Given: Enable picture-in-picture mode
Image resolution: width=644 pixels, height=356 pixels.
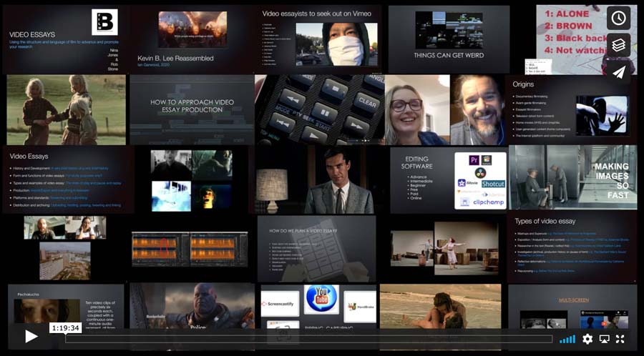Looking at the screenshot, I should tap(604, 339).
